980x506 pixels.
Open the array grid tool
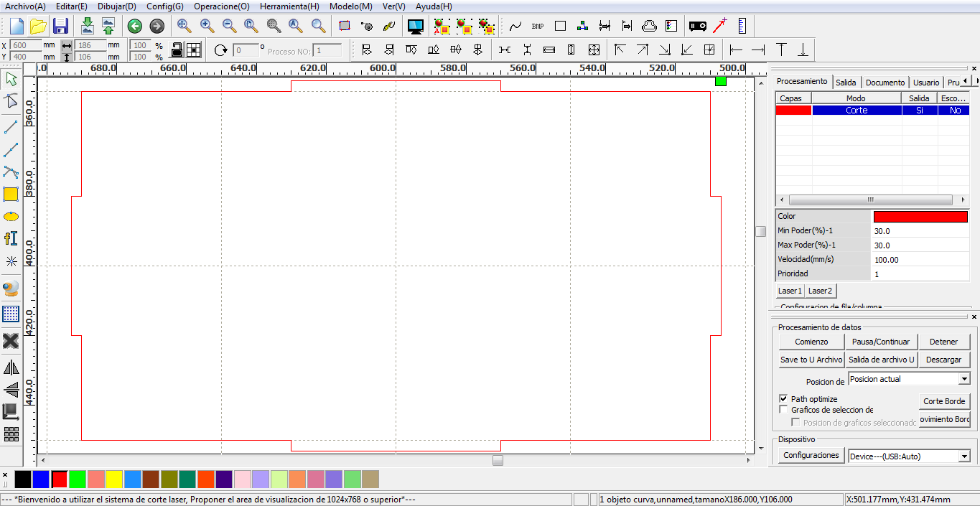[x=11, y=434]
